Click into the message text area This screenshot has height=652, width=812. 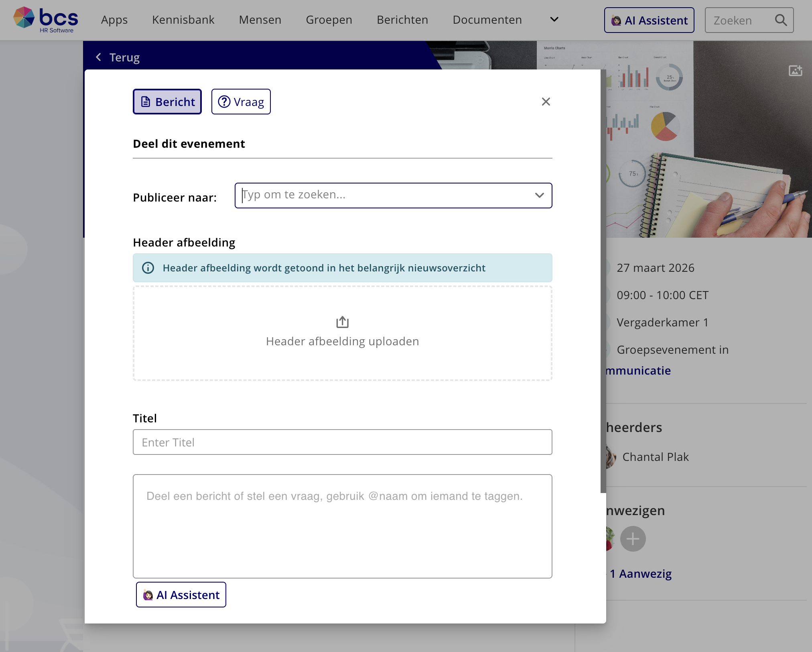(x=343, y=526)
